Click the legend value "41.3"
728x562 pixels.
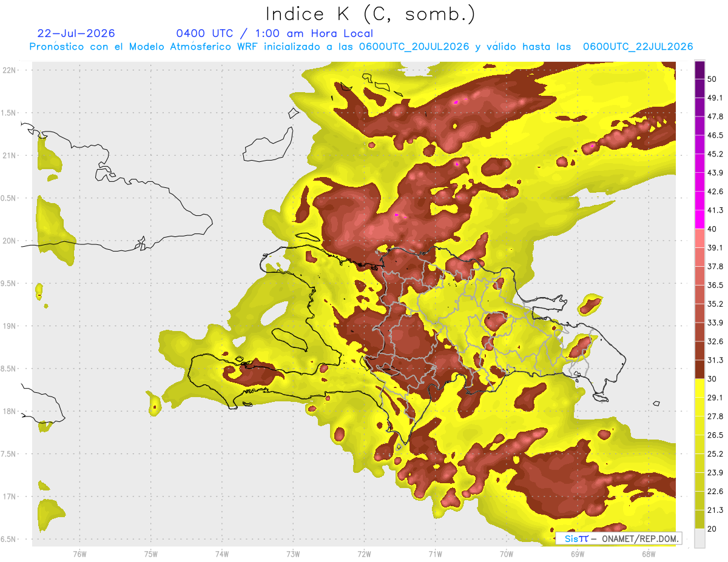coord(716,210)
